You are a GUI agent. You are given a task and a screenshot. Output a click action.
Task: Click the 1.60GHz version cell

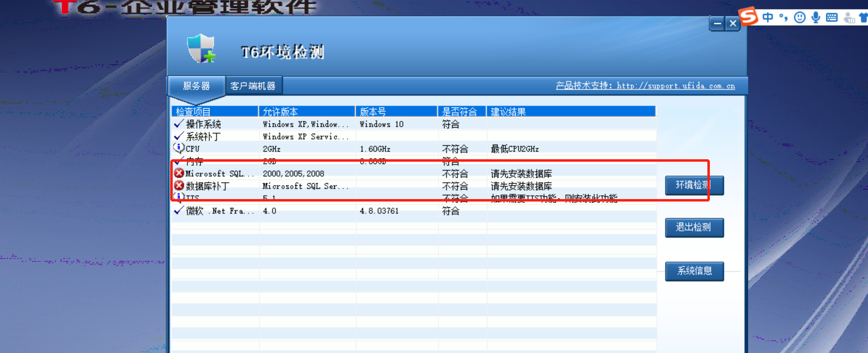point(375,149)
